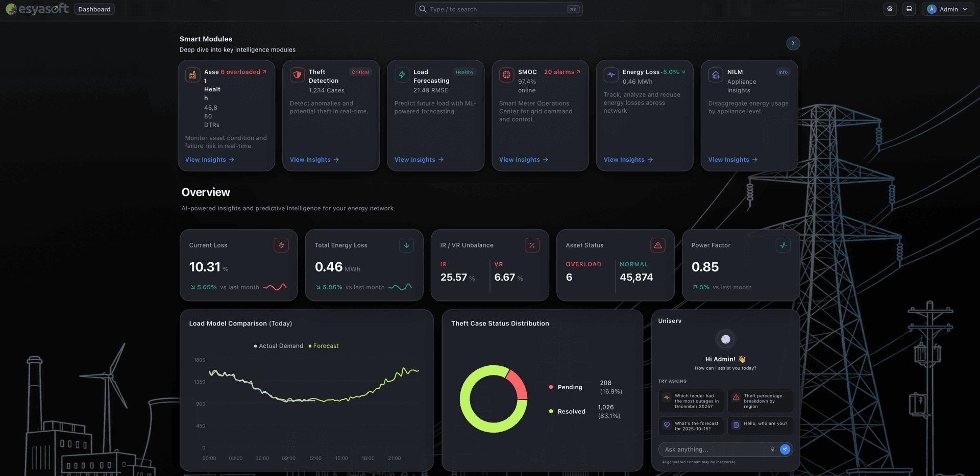Toggle the Actual Demand legend series

pyautogui.click(x=279, y=346)
